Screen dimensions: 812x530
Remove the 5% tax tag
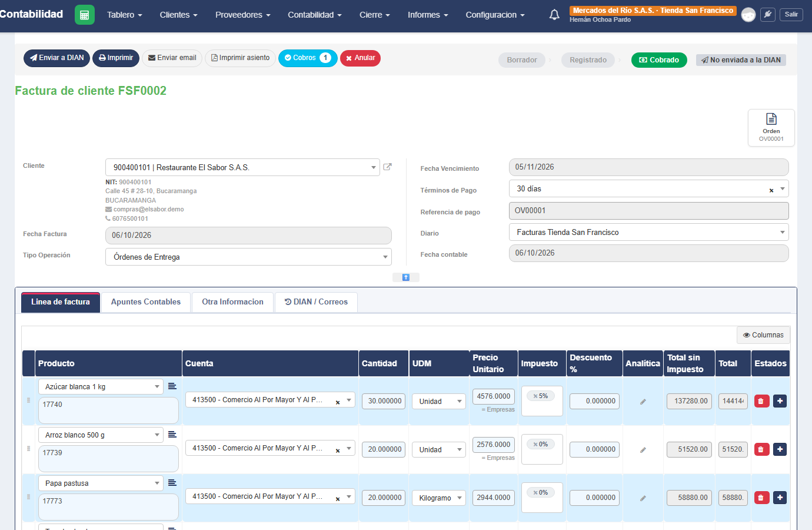click(535, 396)
